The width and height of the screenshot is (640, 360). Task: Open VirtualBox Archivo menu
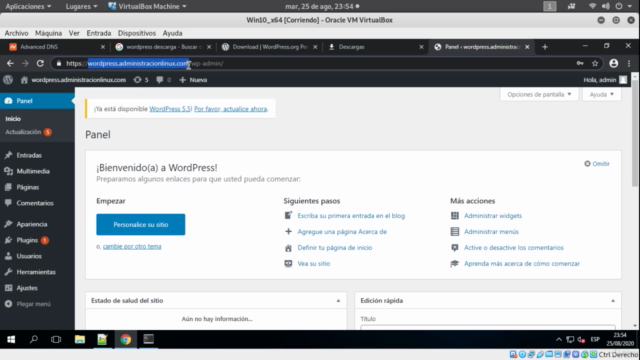(x=16, y=33)
